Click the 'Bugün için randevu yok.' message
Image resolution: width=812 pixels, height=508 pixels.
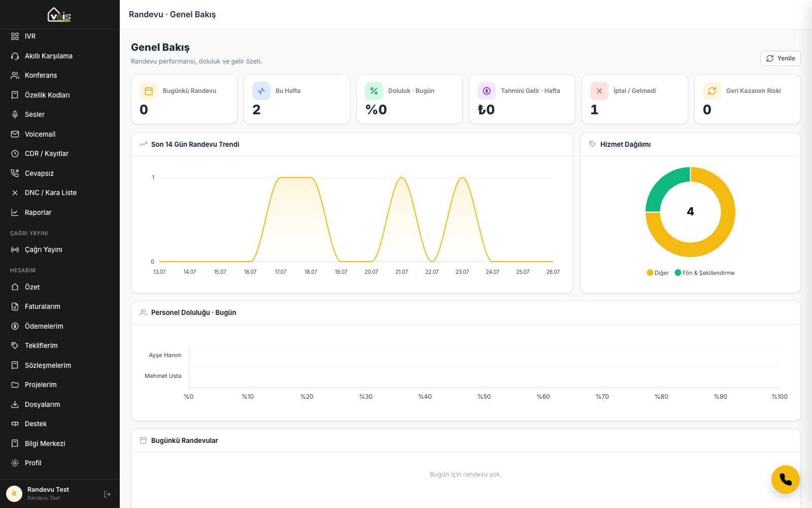465,474
